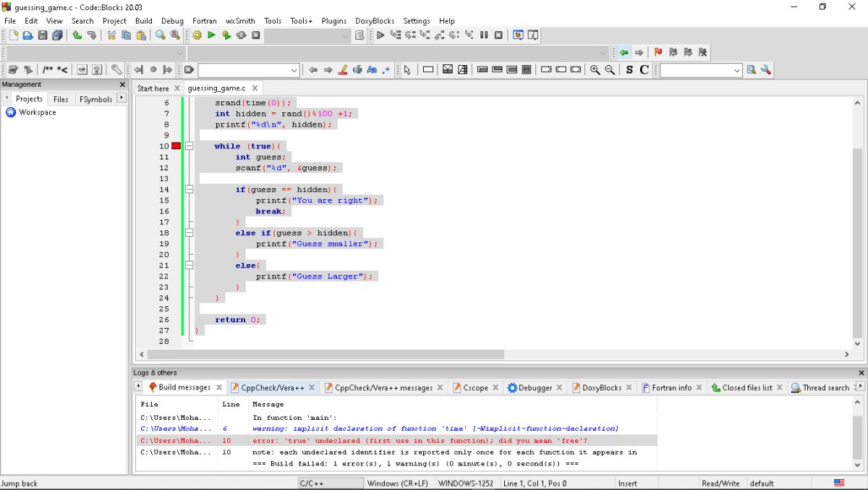
Task: Abort the build process icon
Action: coord(256,35)
